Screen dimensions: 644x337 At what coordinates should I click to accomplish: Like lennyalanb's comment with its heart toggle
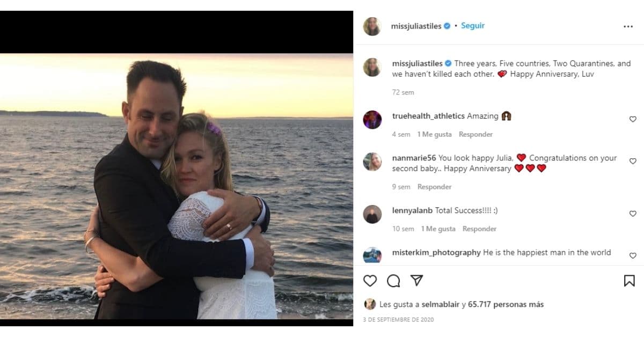click(x=633, y=213)
